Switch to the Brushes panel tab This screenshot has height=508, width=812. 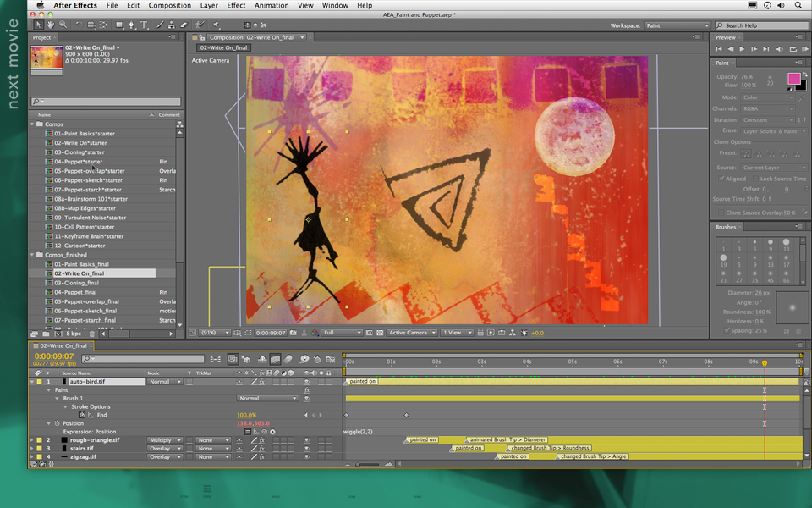tap(725, 227)
